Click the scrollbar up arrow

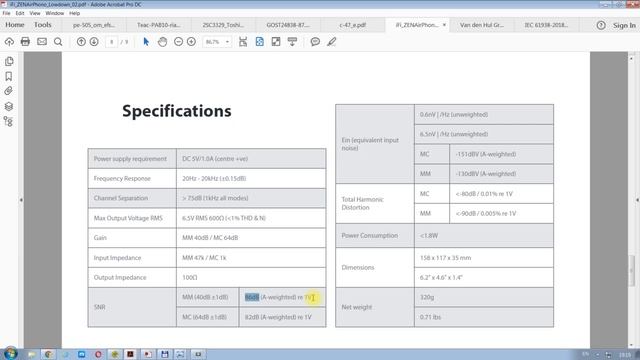coord(631,58)
